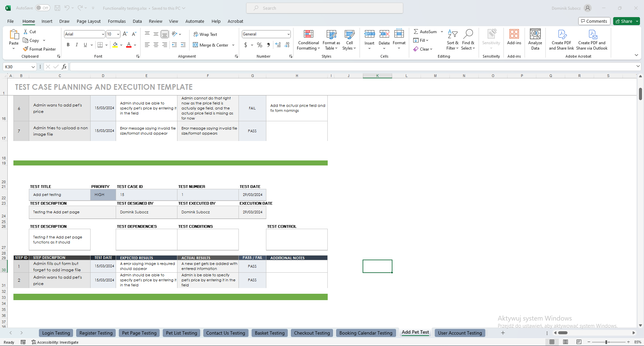Screen dimensions: 644x346
Task: Toggle bold formatting
Action: pos(68,45)
